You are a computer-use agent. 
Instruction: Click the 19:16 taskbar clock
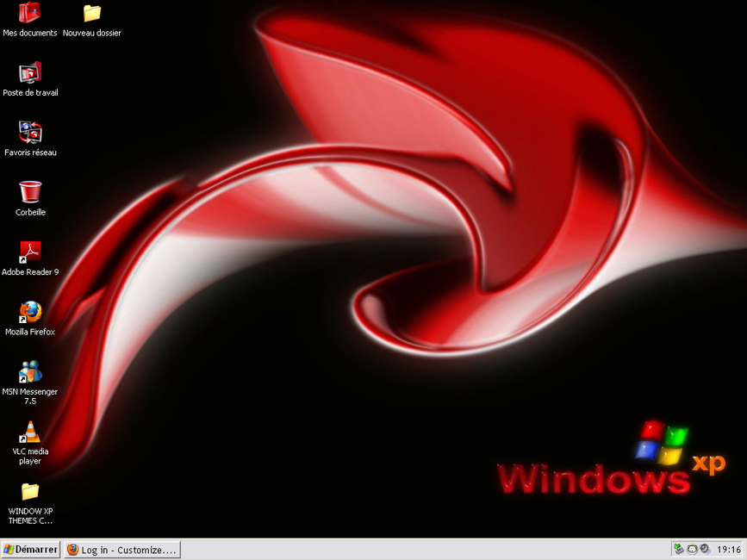[x=729, y=550]
